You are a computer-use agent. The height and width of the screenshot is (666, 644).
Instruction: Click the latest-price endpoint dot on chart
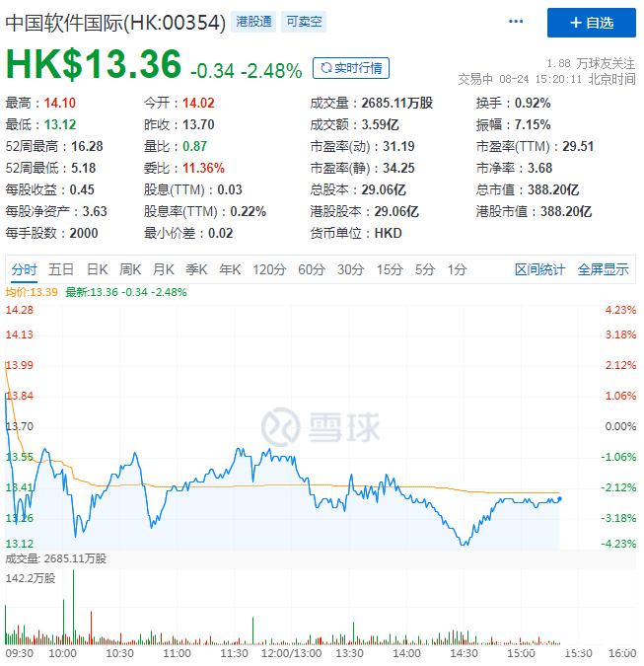tap(559, 498)
